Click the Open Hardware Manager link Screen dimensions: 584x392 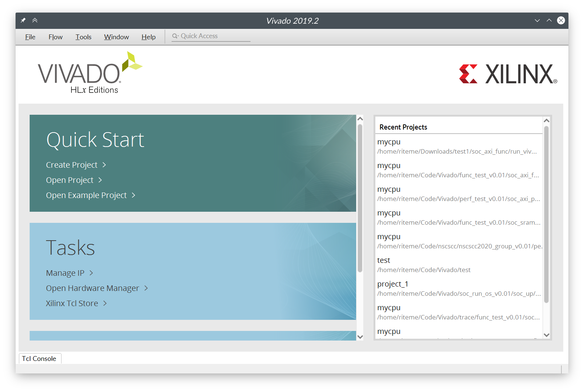[92, 288]
